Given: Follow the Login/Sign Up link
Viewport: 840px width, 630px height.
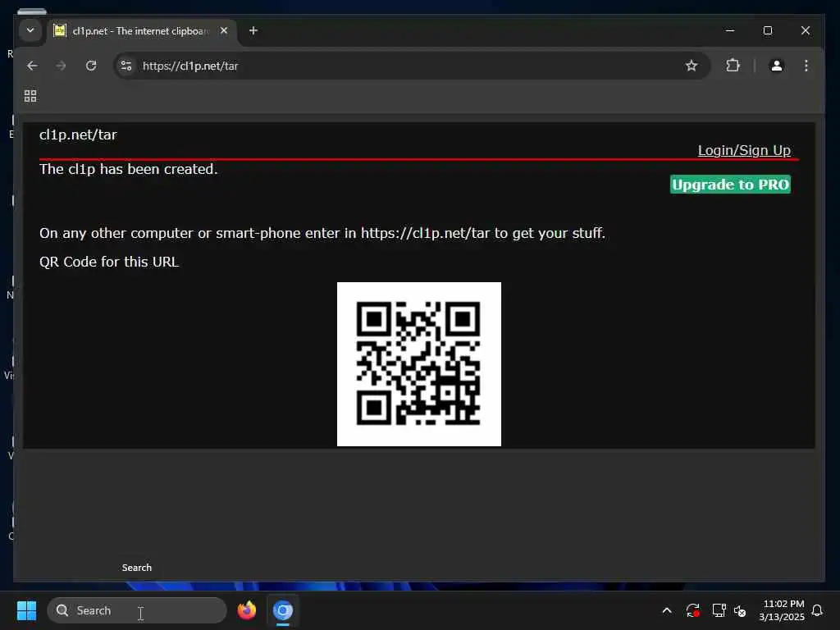Looking at the screenshot, I should [x=744, y=151].
